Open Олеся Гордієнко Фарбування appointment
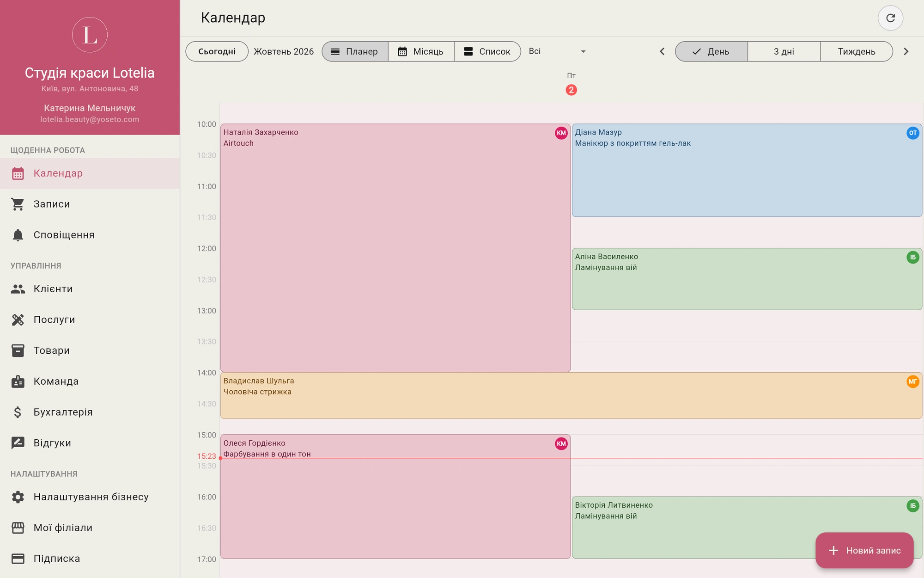924x578 pixels. pos(395,496)
